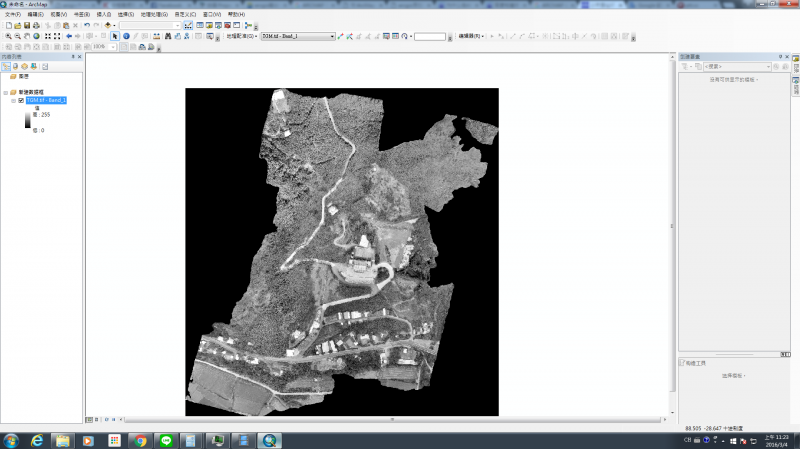Collapse the TGM.tif layer legend
Image resolution: width=800 pixels, height=449 pixels.
click(x=14, y=101)
